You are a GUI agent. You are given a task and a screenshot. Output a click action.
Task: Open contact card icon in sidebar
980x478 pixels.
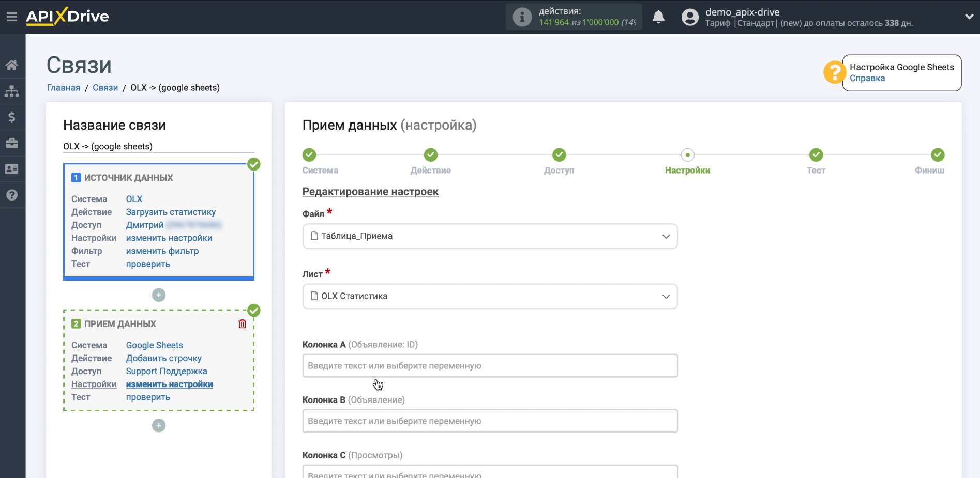tap(12, 169)
